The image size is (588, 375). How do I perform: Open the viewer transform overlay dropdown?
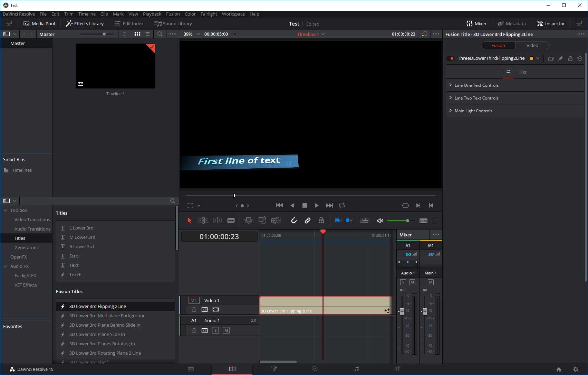[199, 205]
